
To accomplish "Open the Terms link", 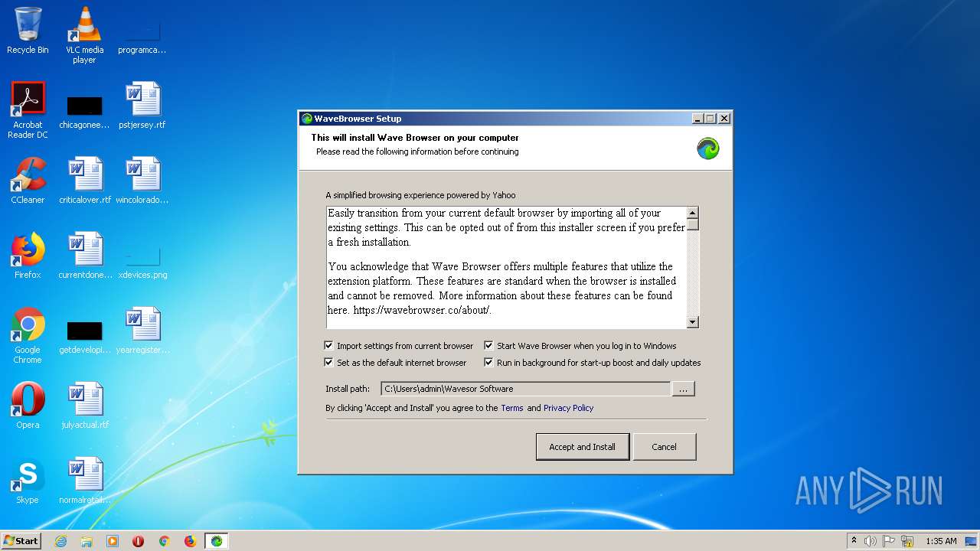I will tap(512, 408).
